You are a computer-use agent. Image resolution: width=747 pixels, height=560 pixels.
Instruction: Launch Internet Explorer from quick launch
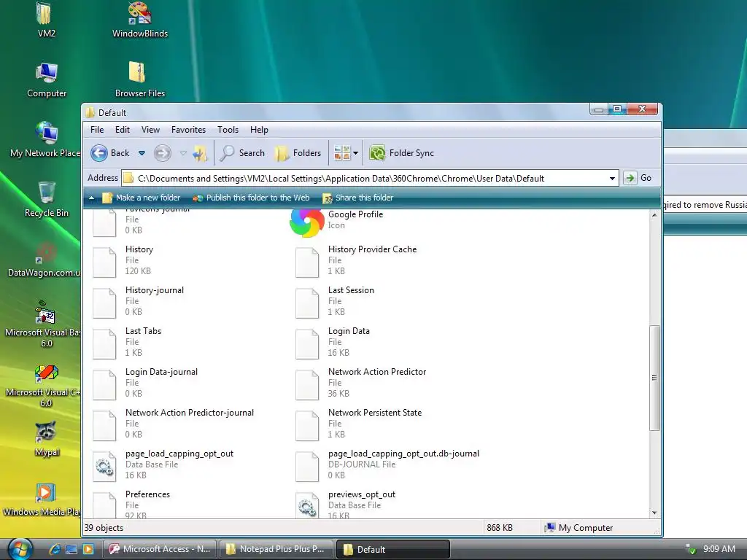(x=55, y=549)
